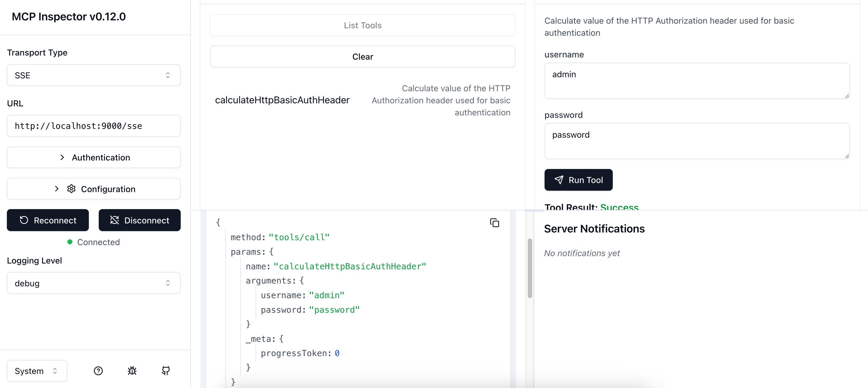Open the System theme dropdown

(37, 371)
